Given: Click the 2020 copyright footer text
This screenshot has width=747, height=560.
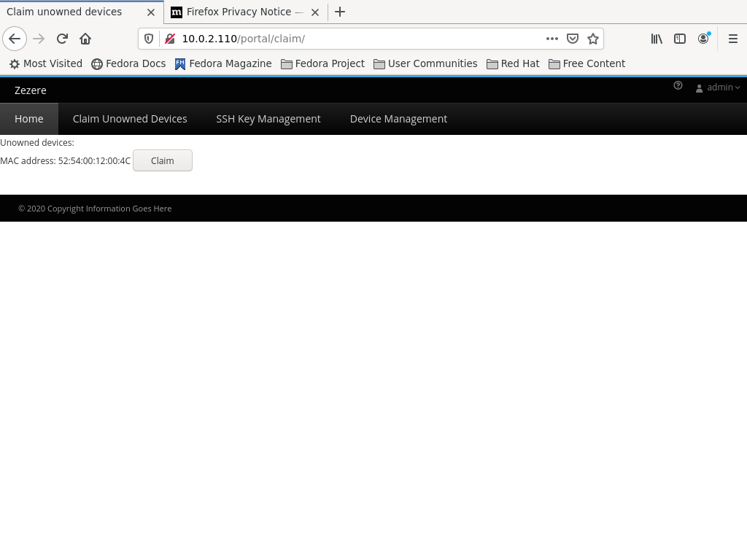Looking at the screenshot, I should pyautogui.click(x=95, y=209).
